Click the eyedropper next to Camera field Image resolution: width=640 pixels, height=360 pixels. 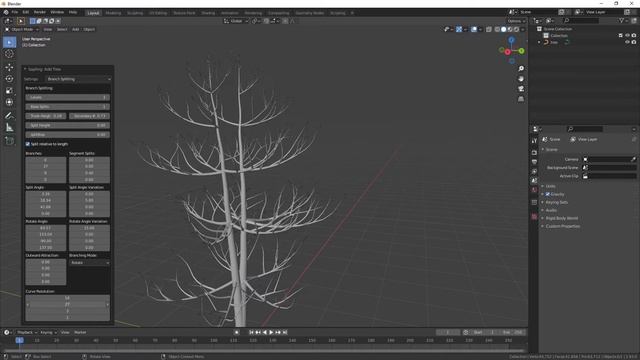633,159
